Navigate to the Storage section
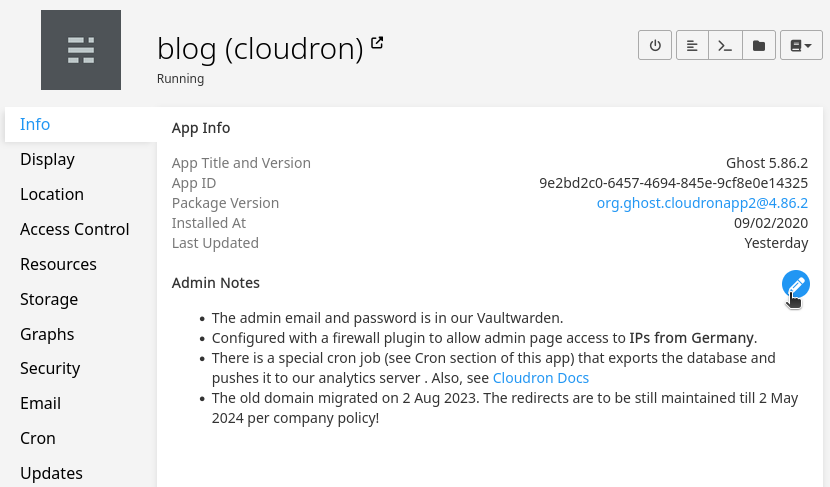Image resolution: width=830 pixels, height=487 pixels. click(x=49, y=299)
